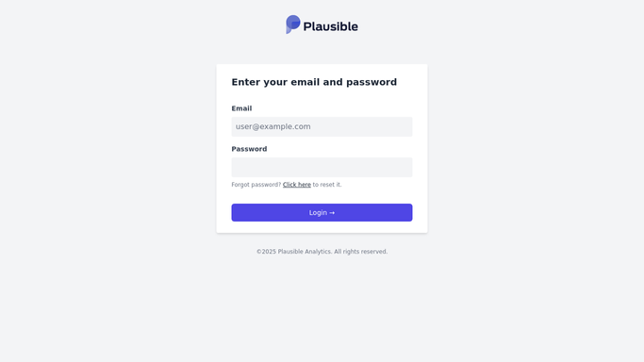Click the Plausible speech-bubble logo icon
Image resolution: width=644 pixels, height=362 pixels.
[x=293, y=25]
